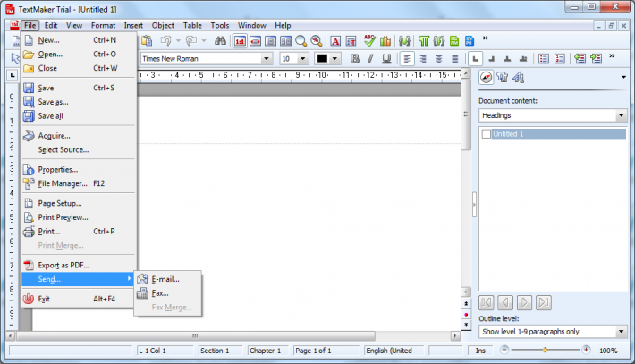
Task: Jump to last heading sidebar button
Action: tap(543, 302)
